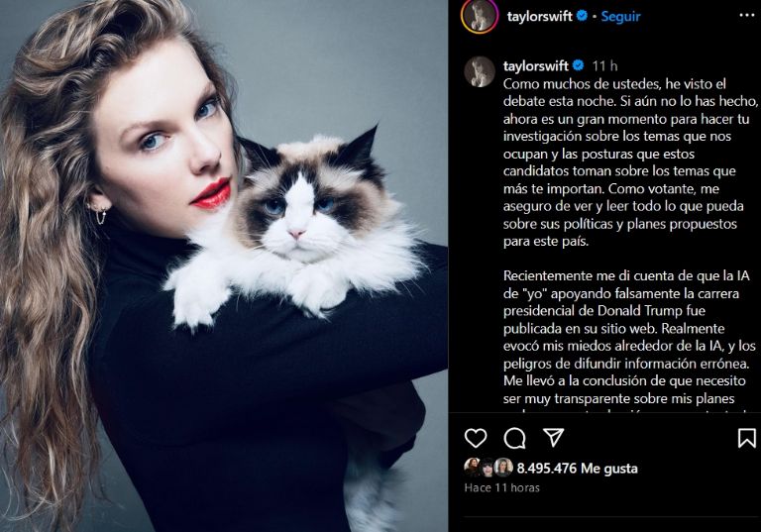Click the verified badge beside the caption username
The image size is (761, 532).
coord(578,65)
